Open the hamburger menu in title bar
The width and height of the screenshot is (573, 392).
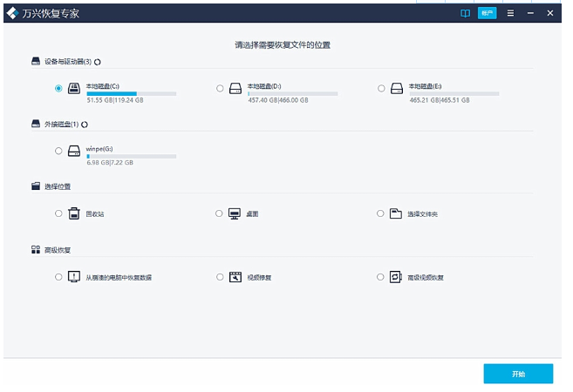click(x=510, y=14)
